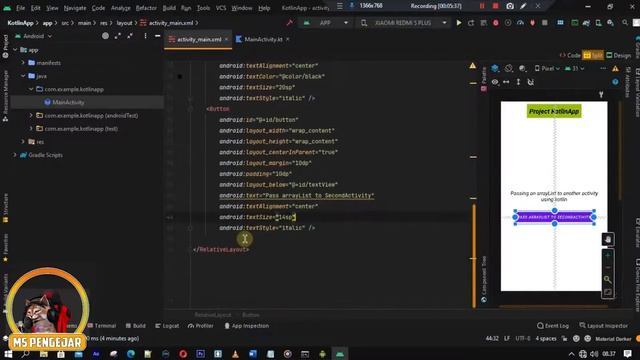Click the red Debug app bug icon
Image resolution: width=640 pixels, height=360 pixels.
click(496, 23)
